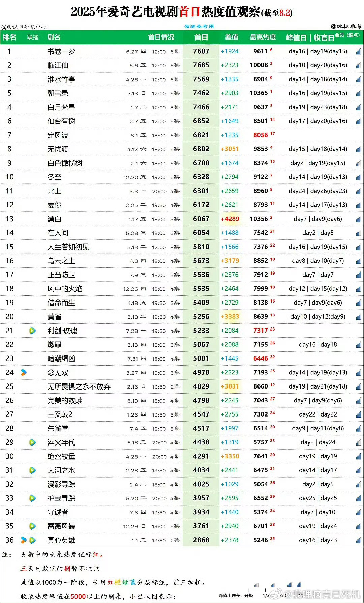Image resolution: width=364 pixels, height=603 pixels.
Task: Click the red 5000 in the footnote
Action: (78, 597)
